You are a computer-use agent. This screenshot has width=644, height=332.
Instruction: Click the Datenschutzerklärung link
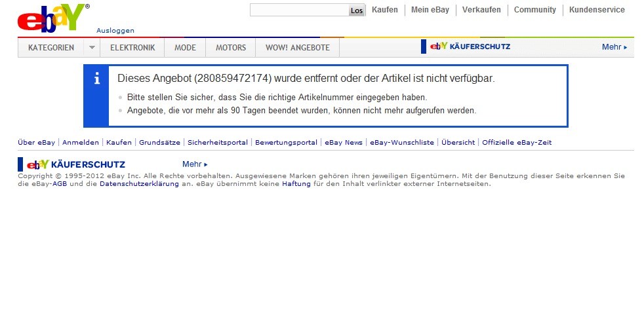point(139,184)
